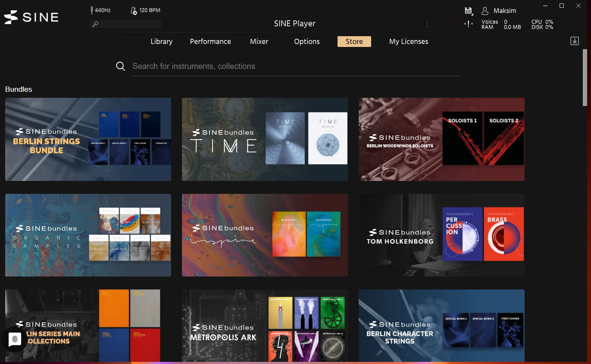Click the store search magnifier icon
This screenshot has height=364, width=591.
click(120, 66)
